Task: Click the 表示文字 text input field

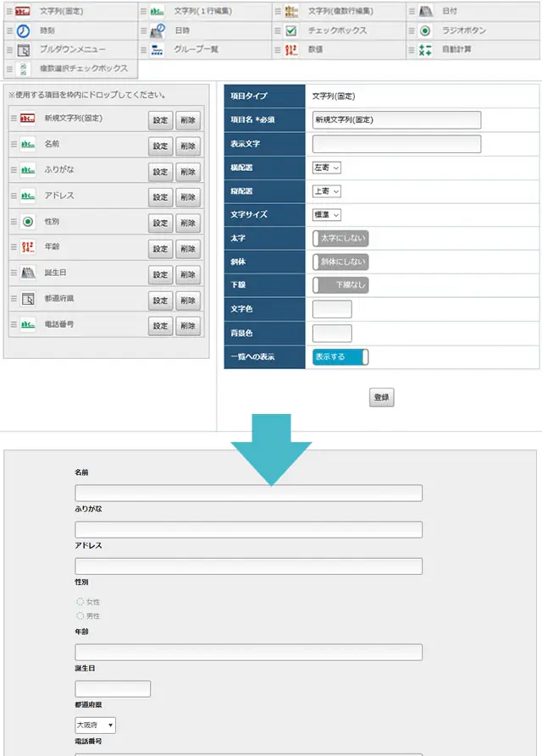Action: [396, 144]
